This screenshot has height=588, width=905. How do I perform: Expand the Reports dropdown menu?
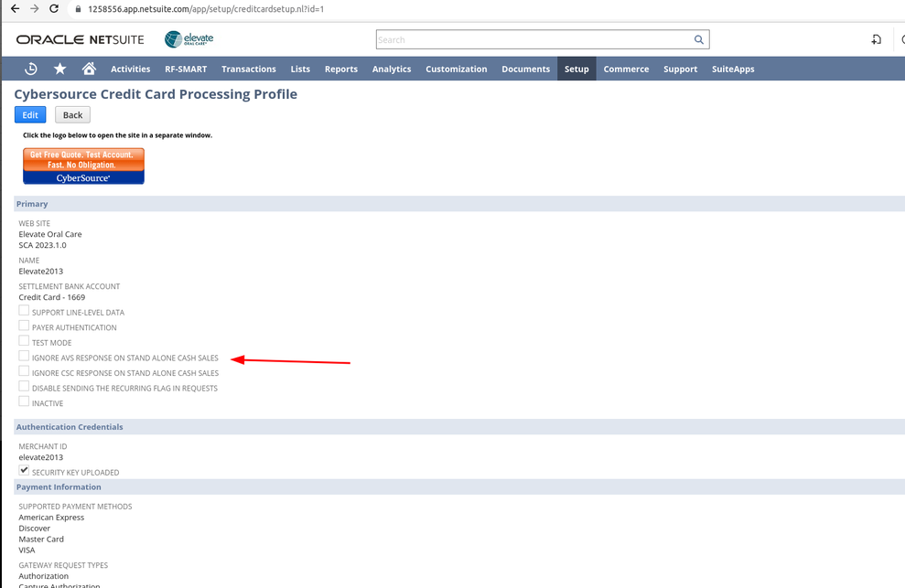coord(340,69)
